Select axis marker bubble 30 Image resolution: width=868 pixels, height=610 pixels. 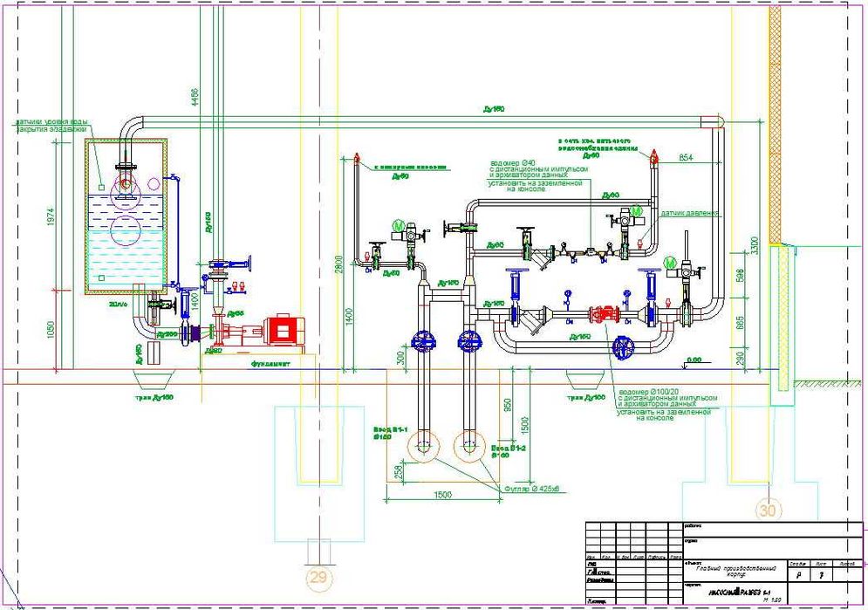[768, 510]
